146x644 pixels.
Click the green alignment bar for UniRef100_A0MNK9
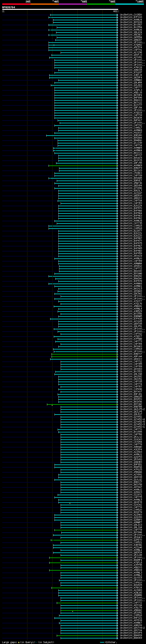click(83, 165)
